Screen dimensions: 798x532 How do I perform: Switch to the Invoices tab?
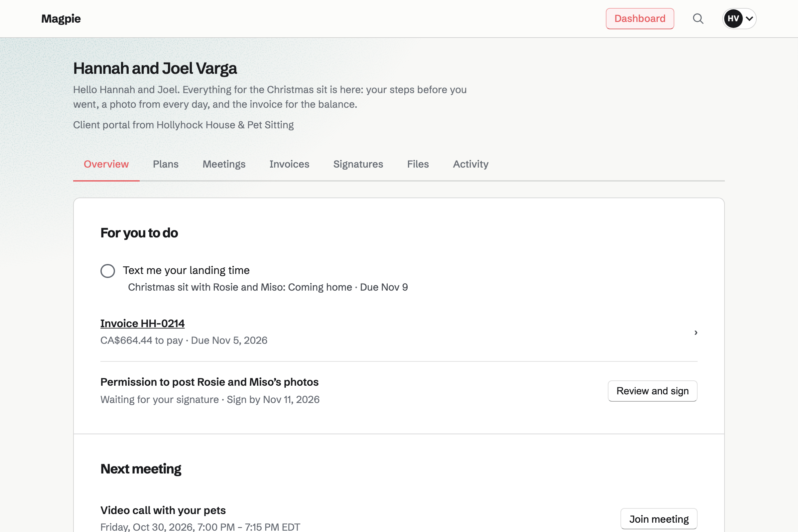[x=289, y=164]
